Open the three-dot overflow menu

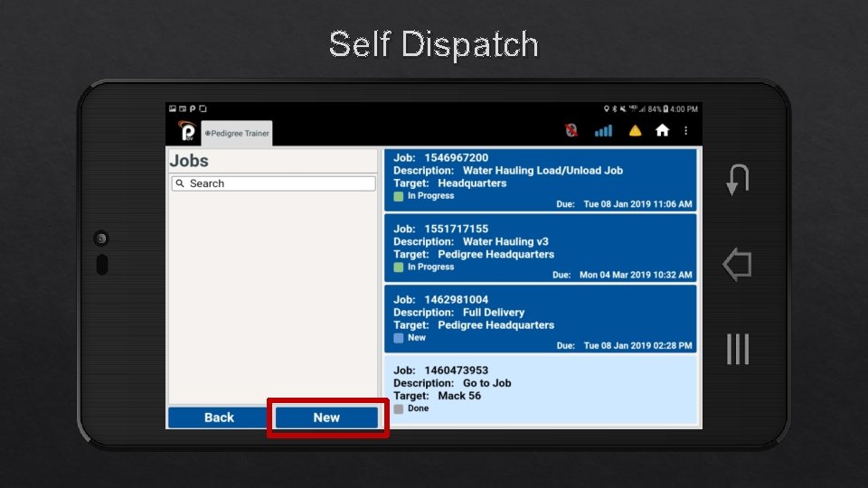pyautogui.click(x=686, y=130)
